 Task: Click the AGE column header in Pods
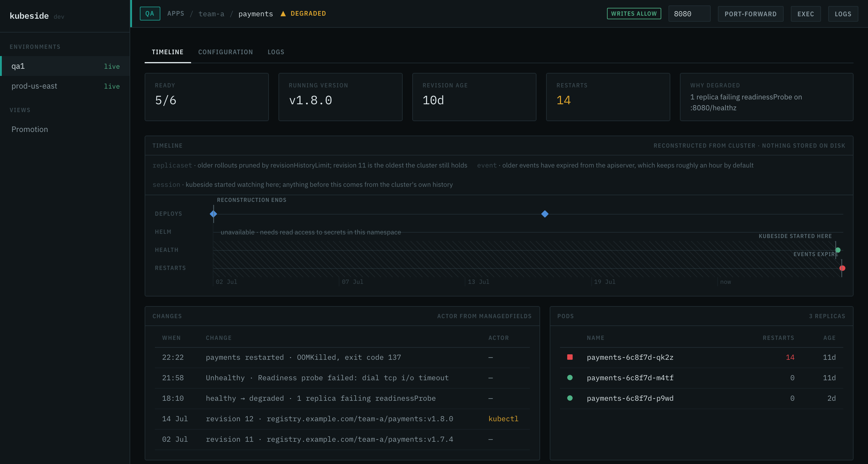pyautogui.click(x=829, y=338)
